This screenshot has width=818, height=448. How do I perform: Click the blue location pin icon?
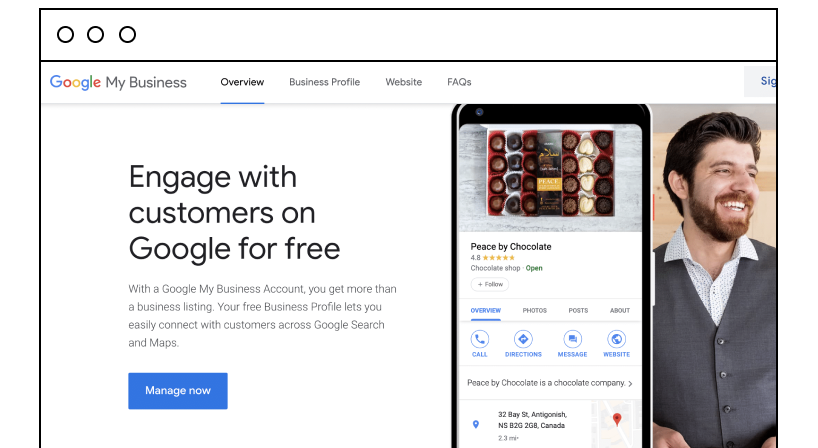(x=475, y=425)
